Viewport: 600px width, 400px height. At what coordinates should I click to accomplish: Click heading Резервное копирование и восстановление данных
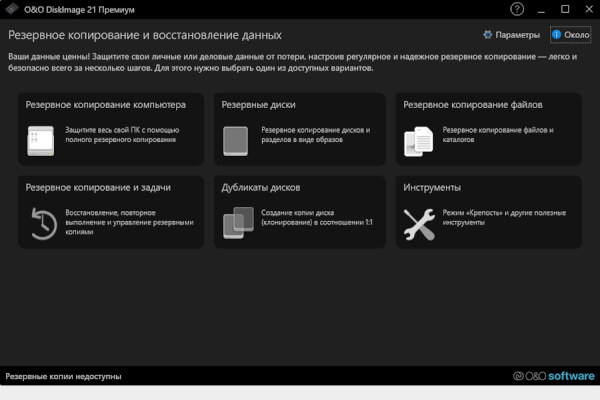pos(145,35)
